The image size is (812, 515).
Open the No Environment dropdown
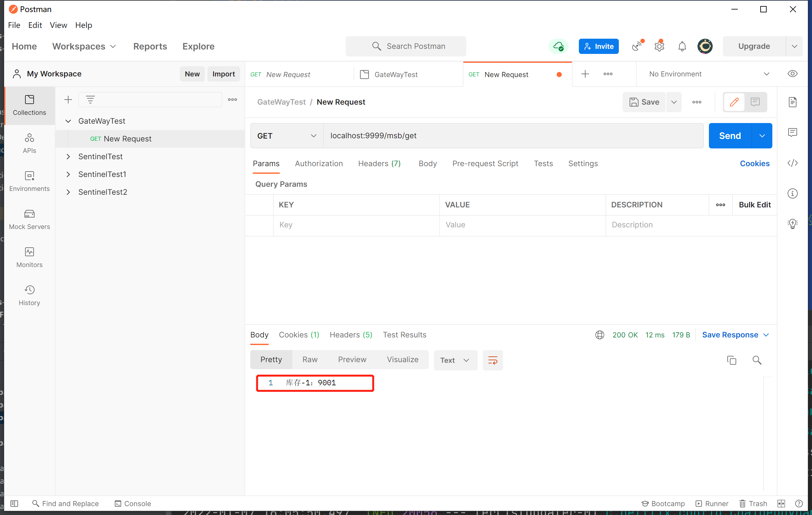[x=709, y=74]
